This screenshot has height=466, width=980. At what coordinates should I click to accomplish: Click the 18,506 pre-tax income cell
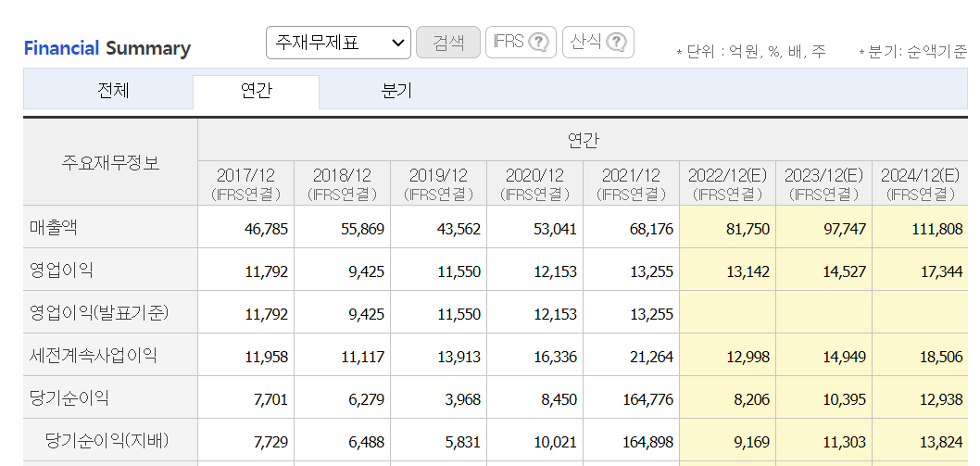920,355
